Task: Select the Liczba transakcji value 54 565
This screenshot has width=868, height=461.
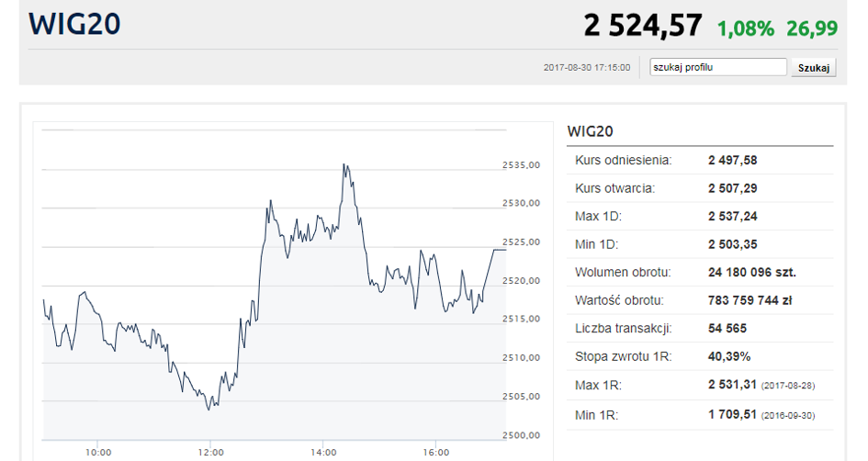Action: point(727,329)
